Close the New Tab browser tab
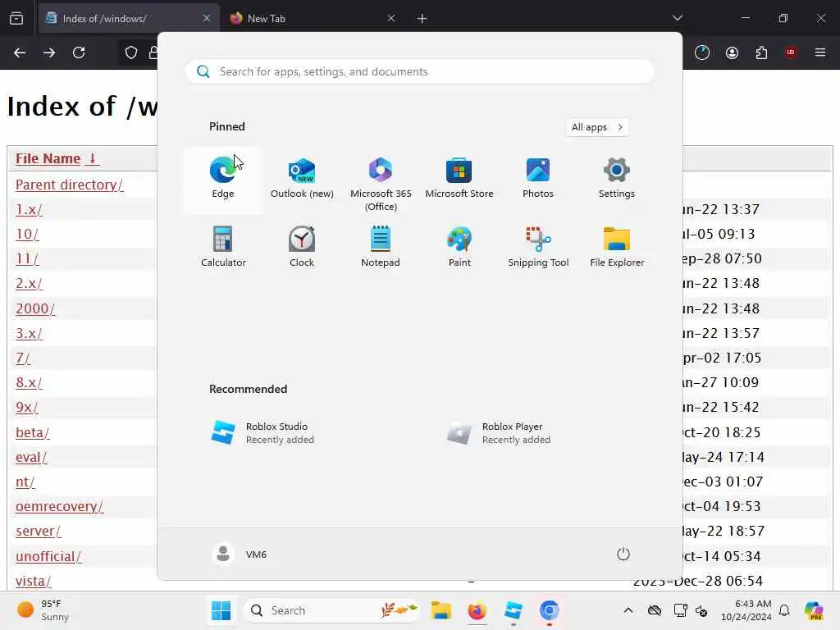The height and width of the screenshot is (630, 840). coord(391,18)
